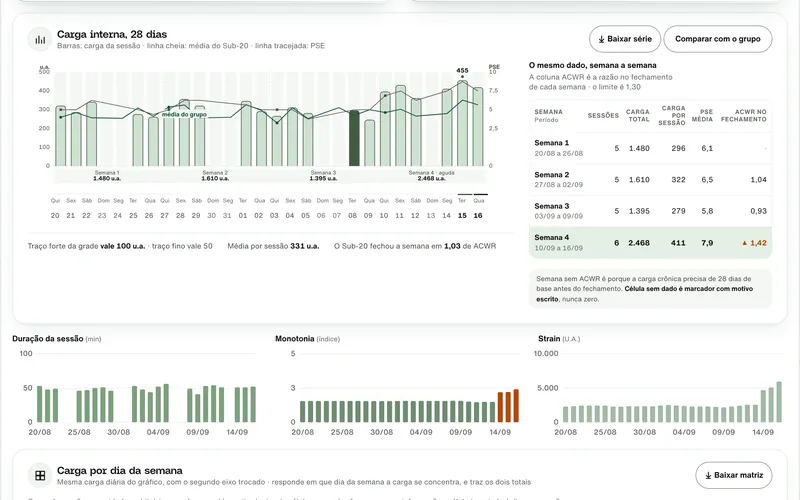Click the O mesmo dado, semana a semana heading
800x500 pixels.
pos(592,65)
